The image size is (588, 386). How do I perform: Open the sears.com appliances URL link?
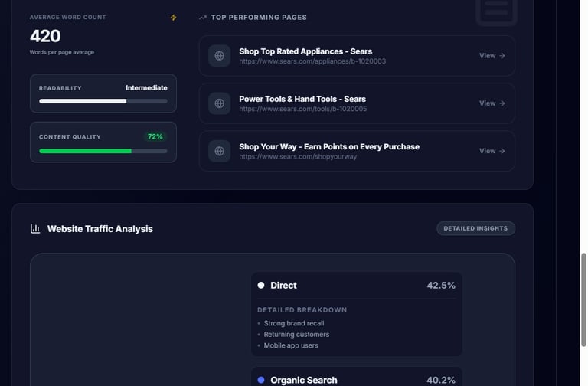(312, 61)
